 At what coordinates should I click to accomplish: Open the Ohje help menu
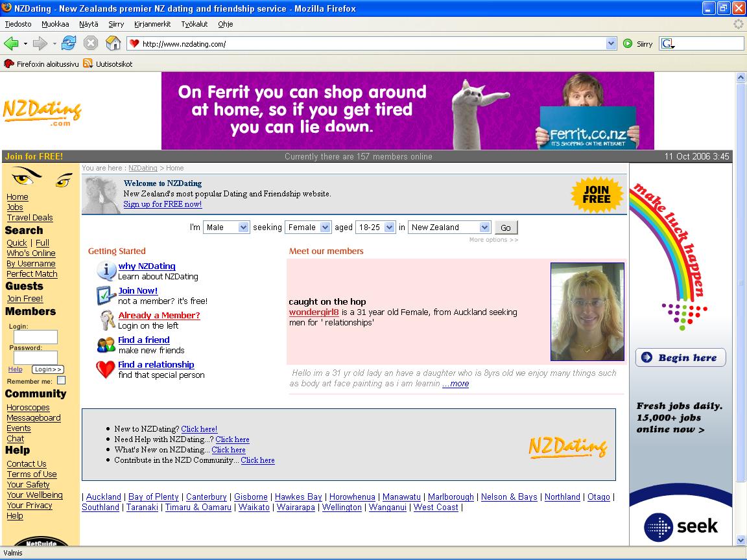226,24
